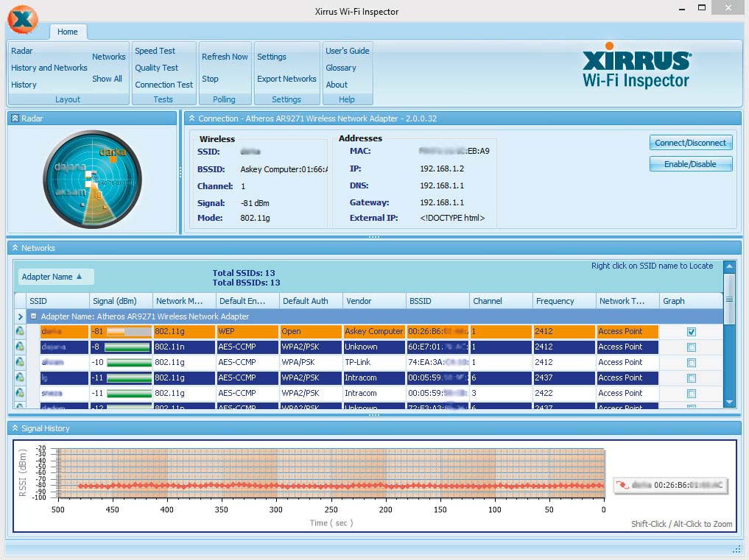749x560 pixels.
Task: Sort by the Frequency column header
Action: click(564, 301)
